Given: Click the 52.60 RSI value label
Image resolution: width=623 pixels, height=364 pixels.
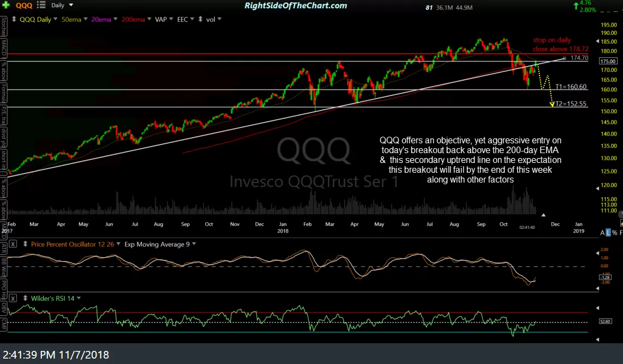Looking at the screenshot, I should (605, 321).
